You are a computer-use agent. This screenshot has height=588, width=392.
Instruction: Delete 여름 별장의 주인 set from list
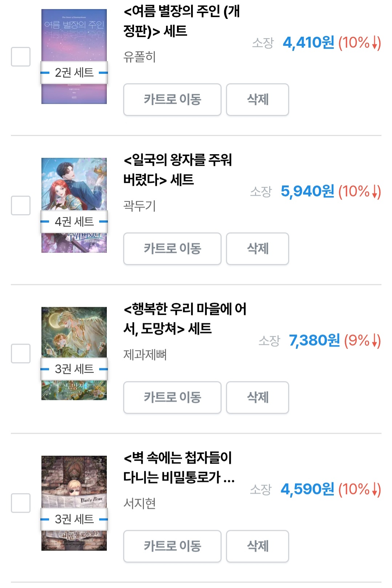pos(258,100)
